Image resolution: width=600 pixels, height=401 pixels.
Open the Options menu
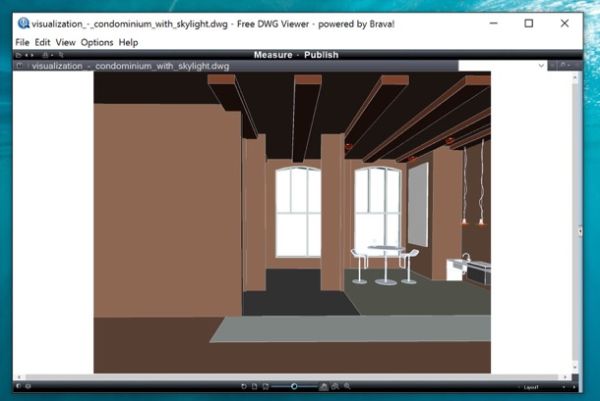click(x=97, y=43)
